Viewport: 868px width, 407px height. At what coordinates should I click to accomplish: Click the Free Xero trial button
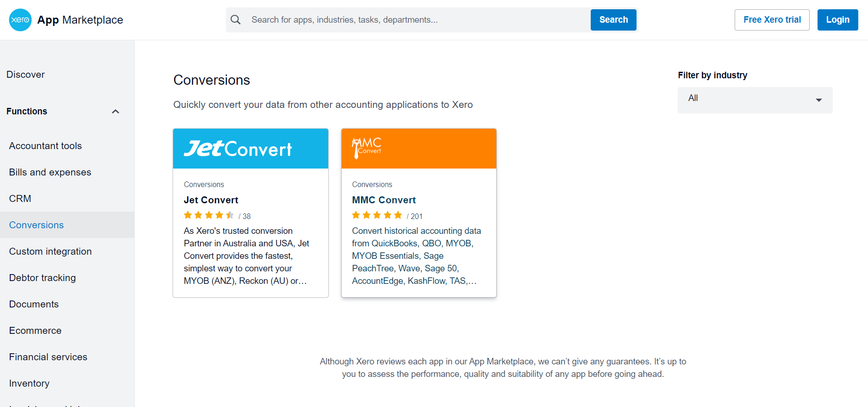[x=772, y=20]
